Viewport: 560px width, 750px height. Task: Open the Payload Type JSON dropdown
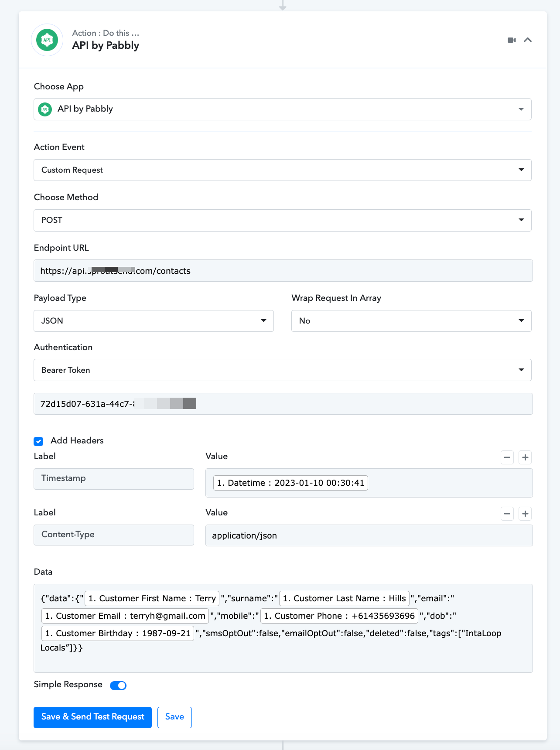coord(154,321)
